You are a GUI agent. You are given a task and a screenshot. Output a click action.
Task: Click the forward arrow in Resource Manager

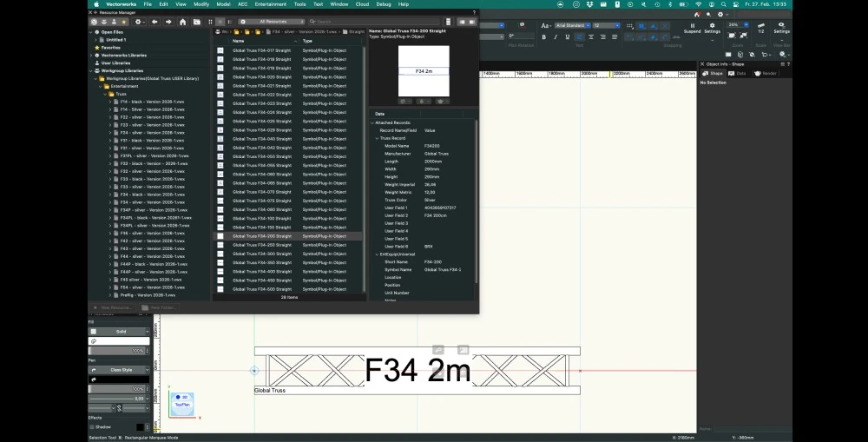click(x=168, y=22)
